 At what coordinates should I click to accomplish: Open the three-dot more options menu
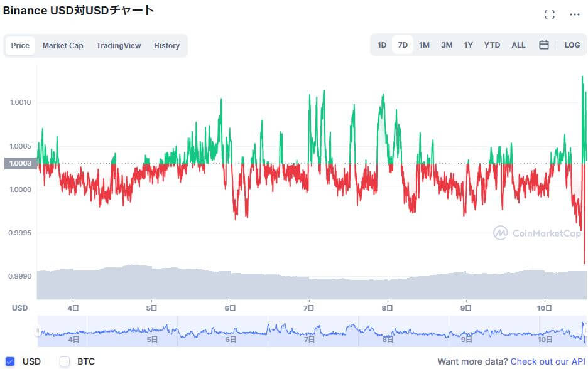[575, 14]
